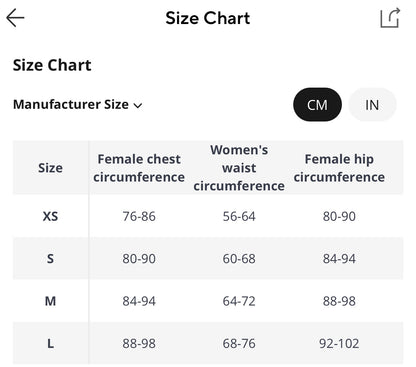Select the S size row label
Viewport: 416px width, 367px height.
50,259
